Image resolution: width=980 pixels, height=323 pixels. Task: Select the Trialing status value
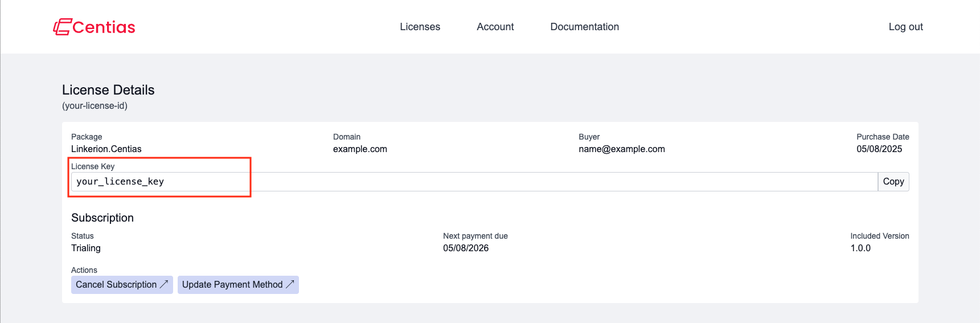click(86, 248)
